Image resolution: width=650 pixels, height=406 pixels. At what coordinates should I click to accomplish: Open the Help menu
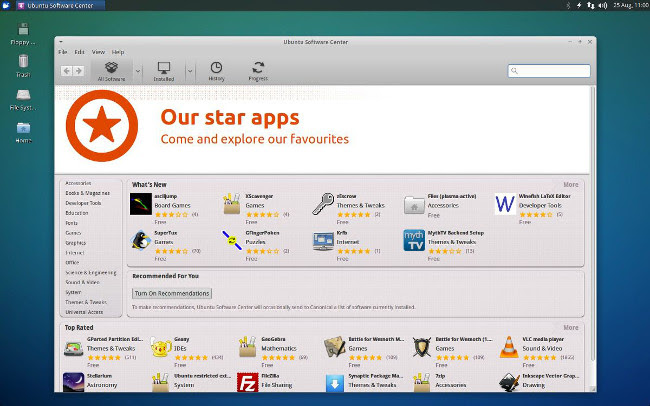118,52
